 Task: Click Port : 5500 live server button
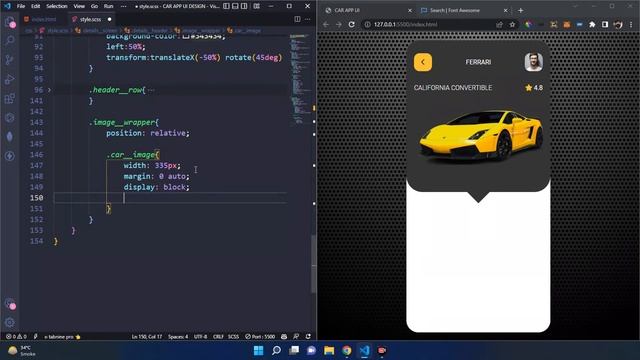coord(260,336)
